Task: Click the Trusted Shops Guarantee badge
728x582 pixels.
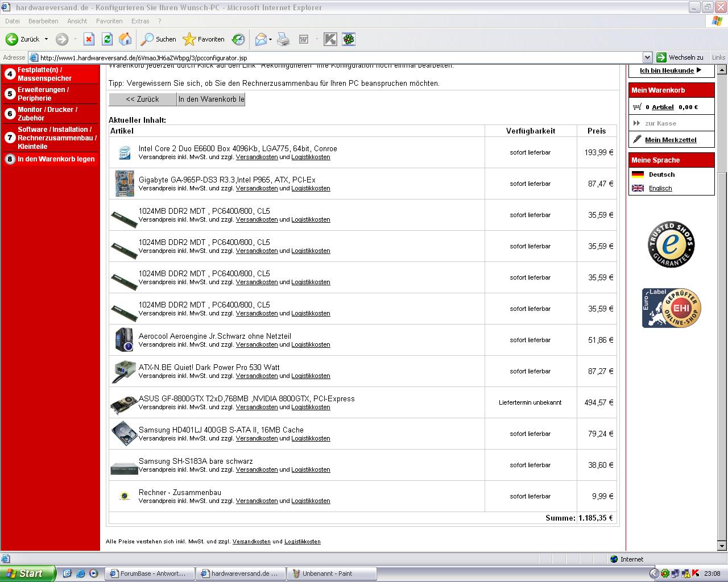Action: [x=671, y=244]
